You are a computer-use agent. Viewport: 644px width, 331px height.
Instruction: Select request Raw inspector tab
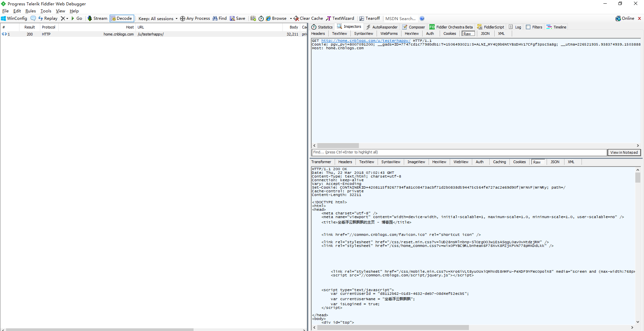(x=468, y=34)
